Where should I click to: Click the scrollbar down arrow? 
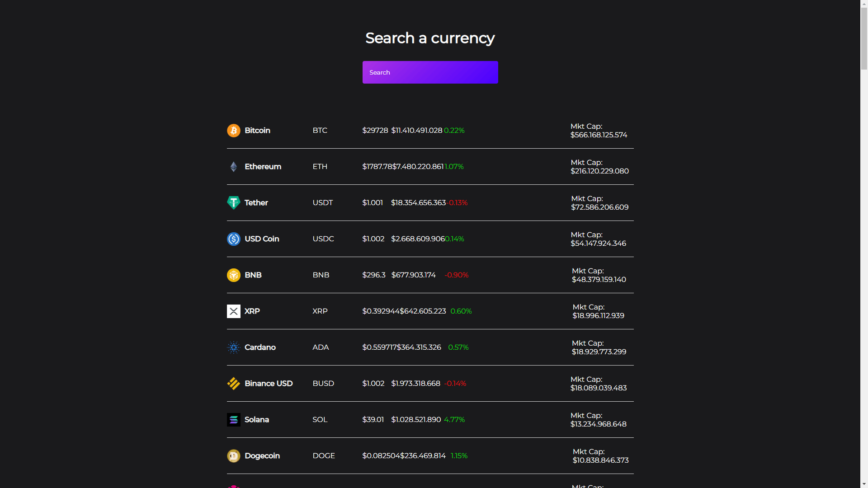point(864,484)
